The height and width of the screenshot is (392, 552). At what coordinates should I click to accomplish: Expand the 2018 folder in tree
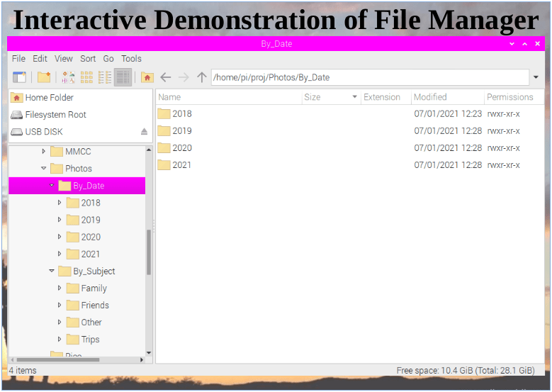pos(60,203)
